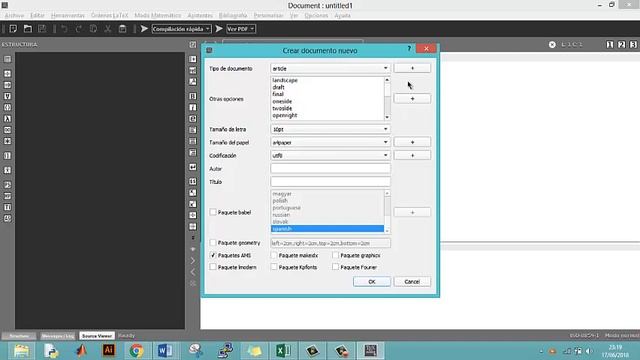Click the Otras opciones list scroll-up arrow

click(387, 80)
